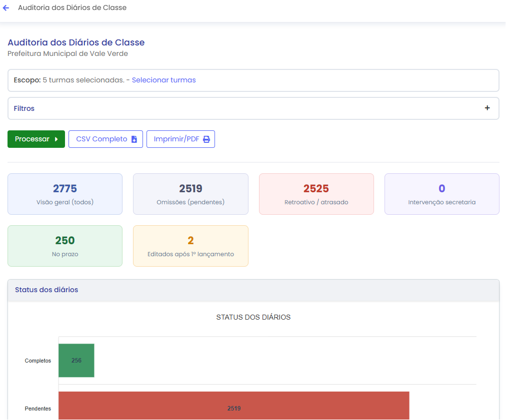Viewport: 506px width, 420px height.
Task: Select the Omissões (pendentes) card
Action: pyautogui.click(x=190, y=194)
